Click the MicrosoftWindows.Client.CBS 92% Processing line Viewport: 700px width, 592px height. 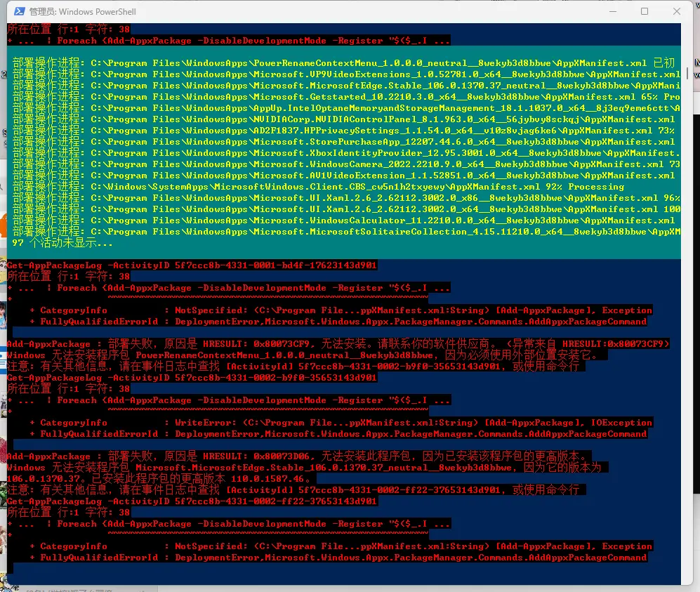[318, 187]
